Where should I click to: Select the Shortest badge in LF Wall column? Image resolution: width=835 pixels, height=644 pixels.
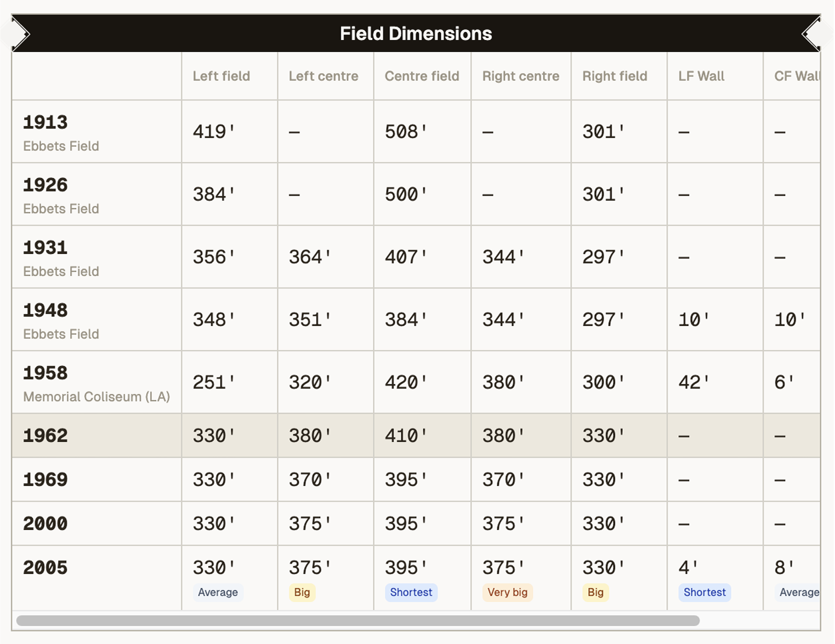[704, 592]
